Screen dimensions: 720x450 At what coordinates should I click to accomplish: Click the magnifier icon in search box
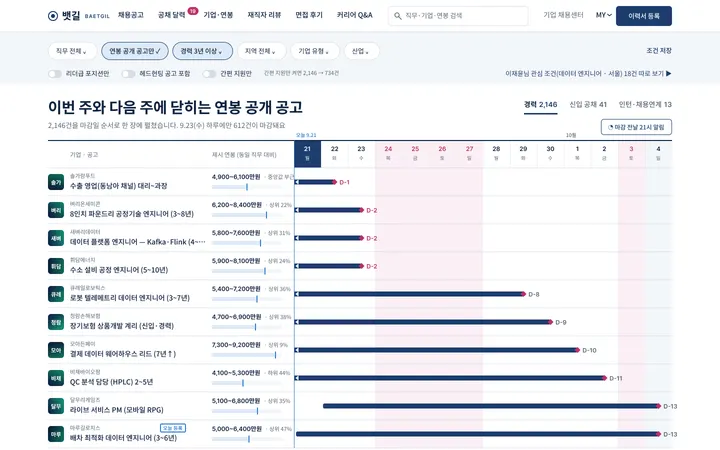click(398, 16)
